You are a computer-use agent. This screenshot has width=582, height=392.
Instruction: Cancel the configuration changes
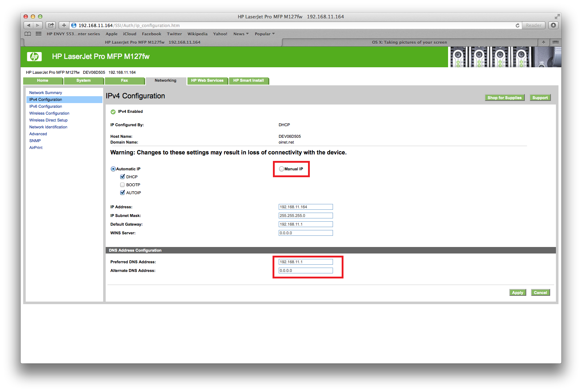click(540, 293)
